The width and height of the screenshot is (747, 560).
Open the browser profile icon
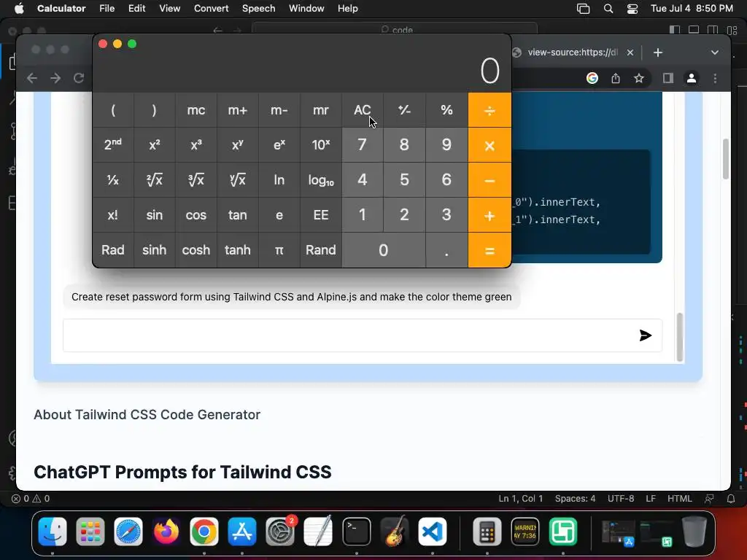[692, 78]
